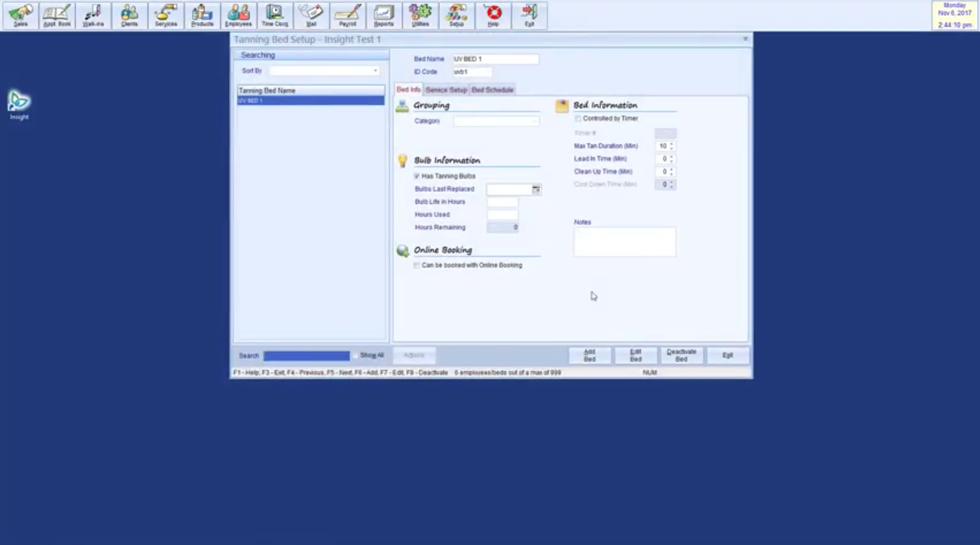This screenshot has width=980, height=545.
Task: Open the Services toolbar icon
Action: pyautogui.click(x=166, y=16)
